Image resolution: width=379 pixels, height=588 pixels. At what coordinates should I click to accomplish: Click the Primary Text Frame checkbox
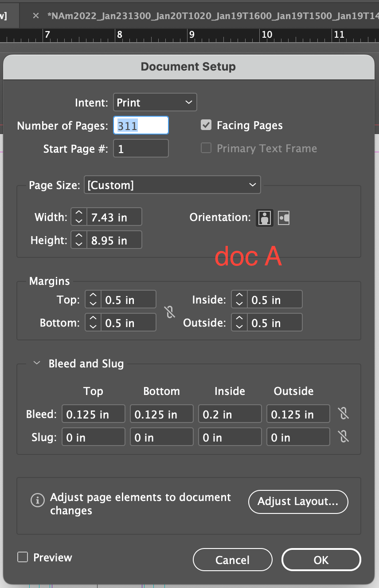206,148
